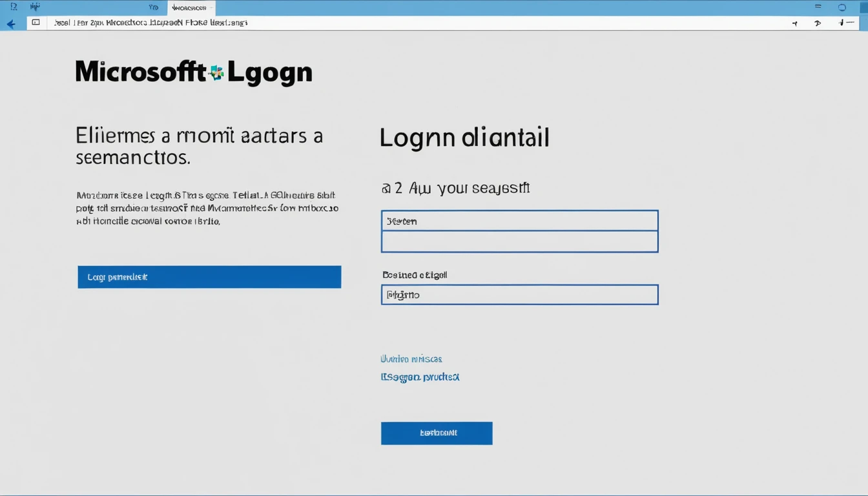The image size is (868, 496).
Task: Click the browser address bar text
Action: pyautogui.click(x=150, y=23)
